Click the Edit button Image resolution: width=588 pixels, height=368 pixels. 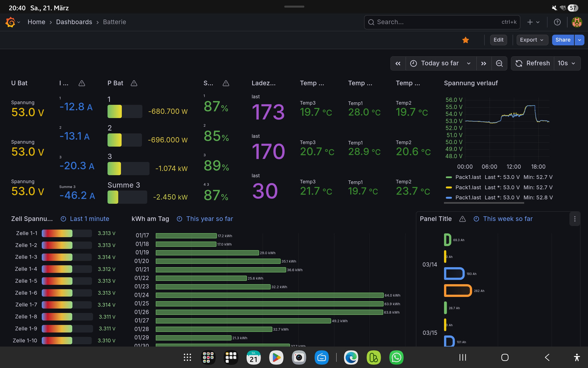[498, 40]
